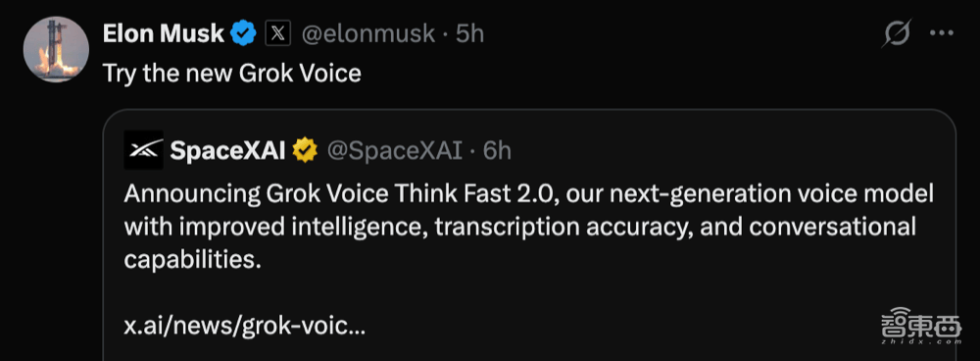Click the gold verified badge next to SpaceXAI
Viewport: 980px width, 361px height.
click(305, 151)
